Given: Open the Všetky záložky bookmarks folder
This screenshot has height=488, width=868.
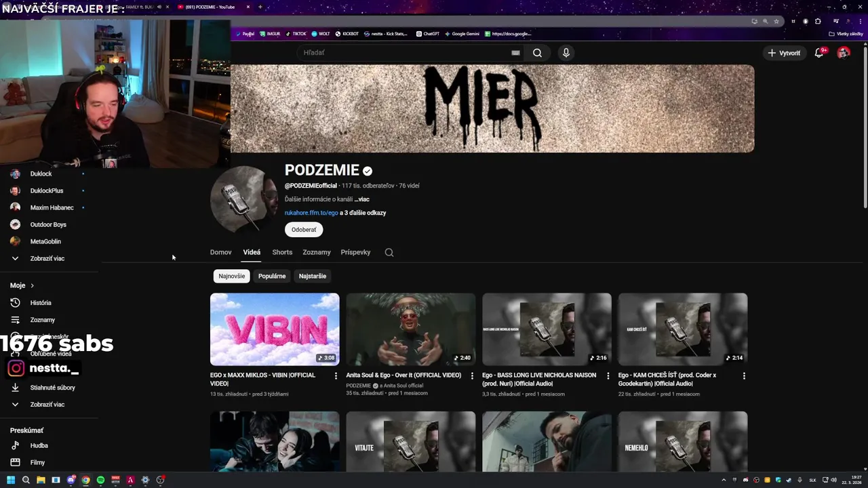Looking at the screenshot, I should click(846, 34).
